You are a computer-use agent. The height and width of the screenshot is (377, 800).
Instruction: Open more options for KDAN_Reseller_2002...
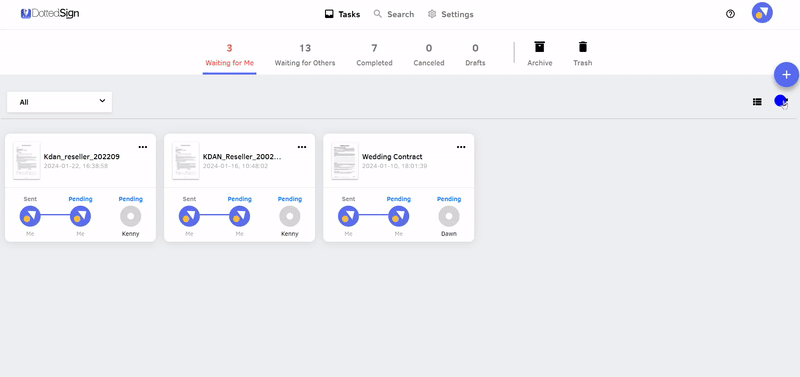tap(302, 147)
